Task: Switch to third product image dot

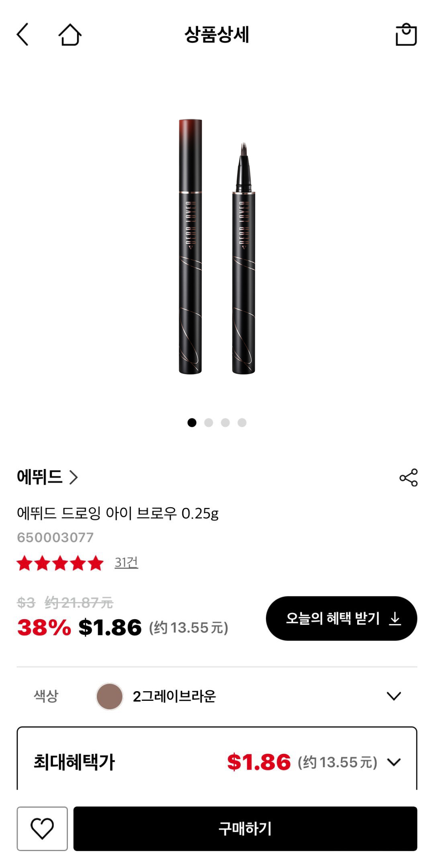Action: pos(225,422)
